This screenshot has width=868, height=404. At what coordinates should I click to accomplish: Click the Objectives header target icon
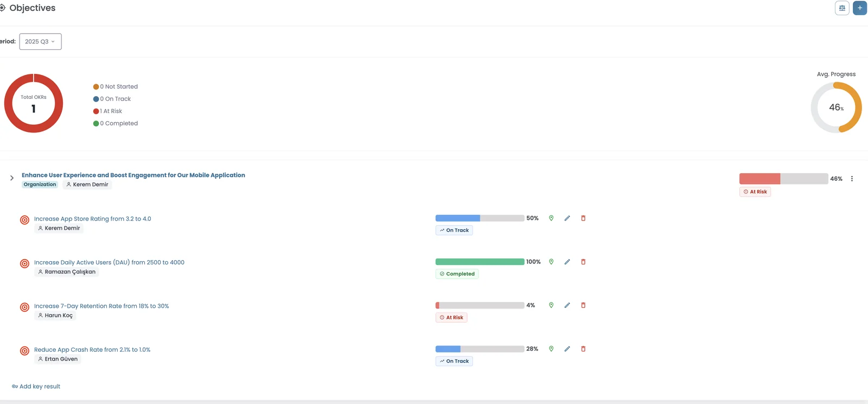(x=2, y=8)
